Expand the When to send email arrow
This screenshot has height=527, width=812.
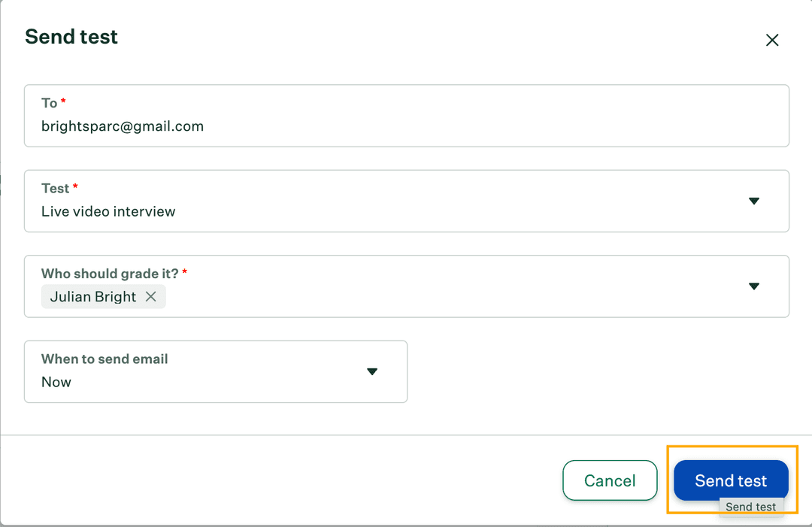coord(371,371)
